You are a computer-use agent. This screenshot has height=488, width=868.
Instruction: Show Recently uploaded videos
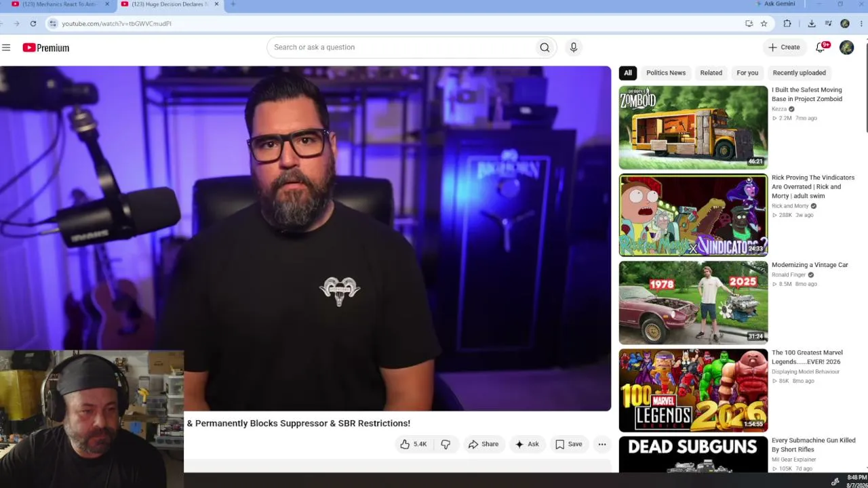[x=800, y=73]
